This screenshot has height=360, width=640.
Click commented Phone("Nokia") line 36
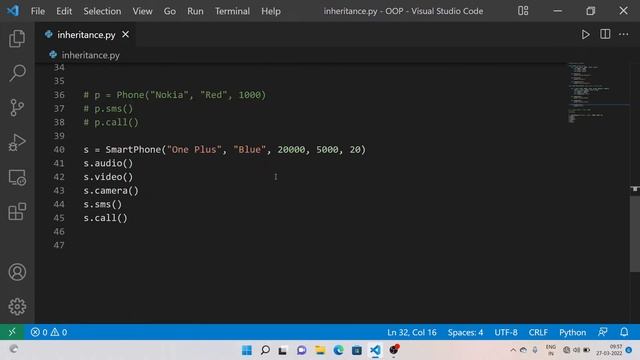coord(175,95)
